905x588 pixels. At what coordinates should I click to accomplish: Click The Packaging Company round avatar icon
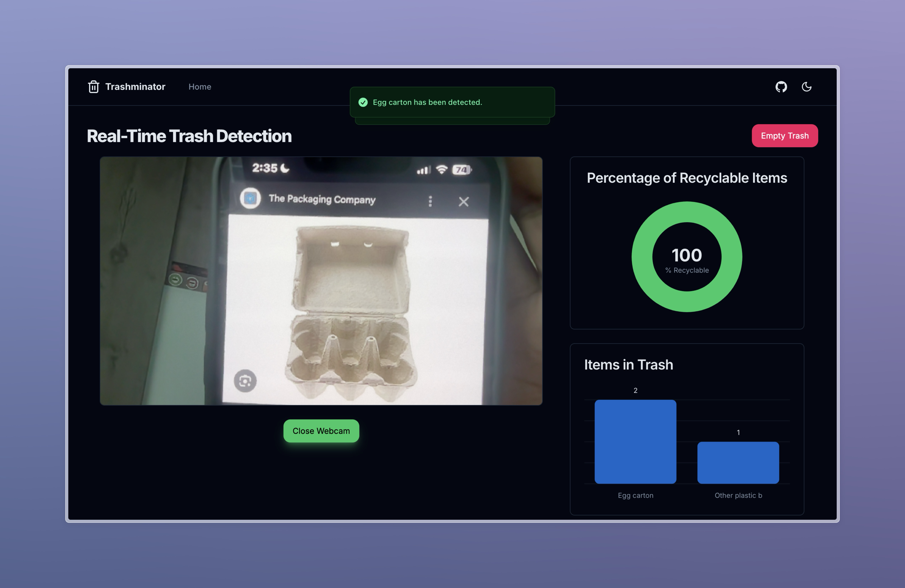250,198
